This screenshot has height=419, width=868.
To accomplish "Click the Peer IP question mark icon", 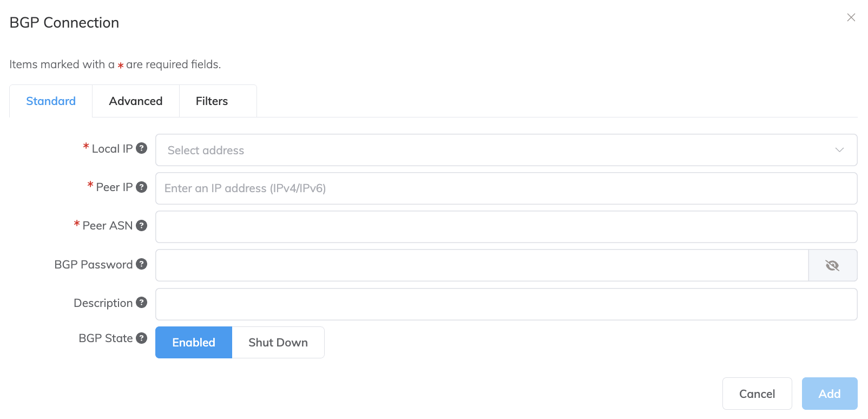I will (x=141, y=187).
